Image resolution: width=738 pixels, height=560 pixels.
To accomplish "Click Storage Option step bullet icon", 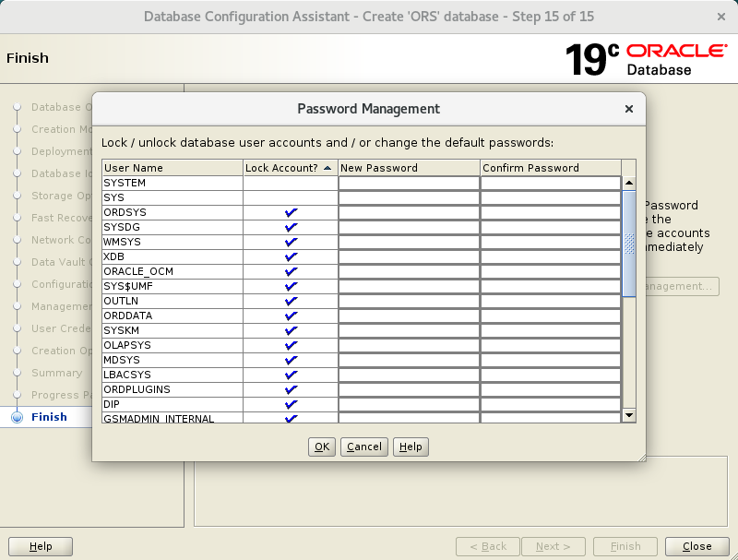I will click(18, 196).
